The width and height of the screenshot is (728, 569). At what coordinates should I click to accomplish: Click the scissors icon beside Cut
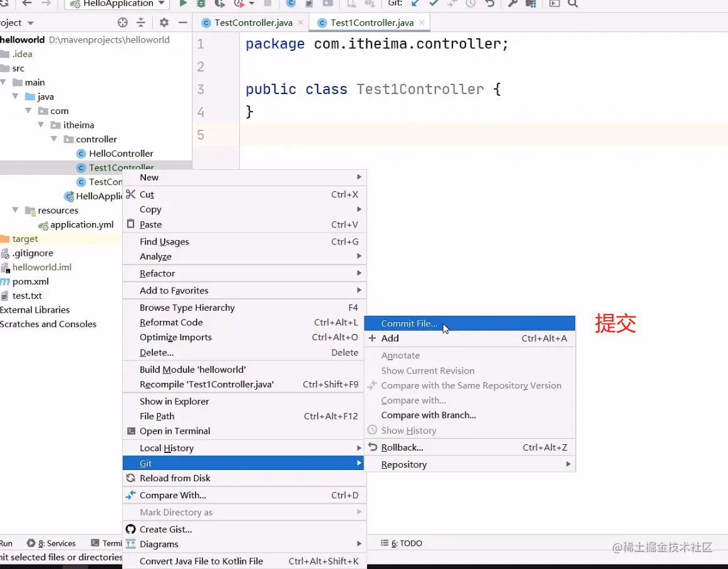point(130,194)
